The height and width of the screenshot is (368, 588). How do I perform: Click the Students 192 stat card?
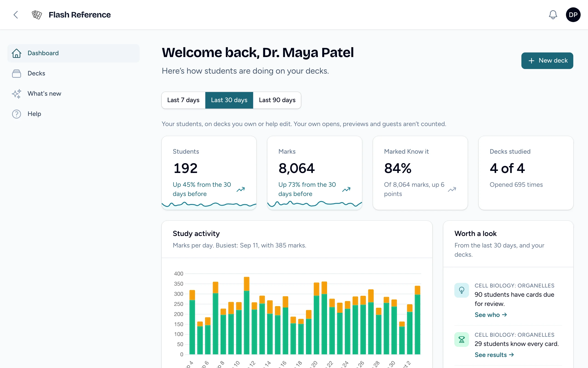coord(209,173)
